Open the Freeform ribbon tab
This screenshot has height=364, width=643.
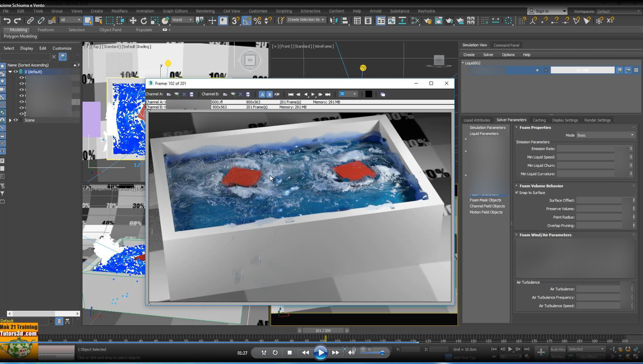click(46, 30)
